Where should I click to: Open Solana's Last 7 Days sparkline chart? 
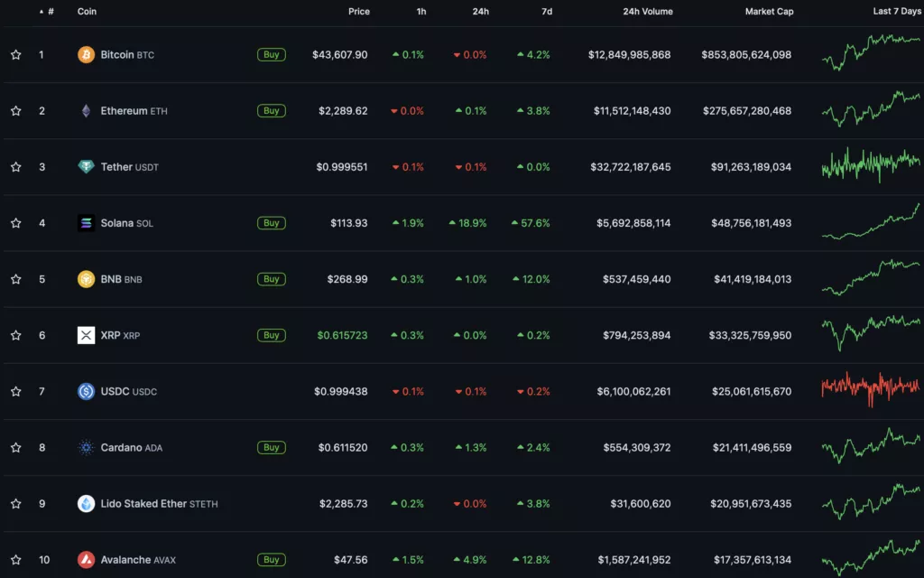coord(871,223)
